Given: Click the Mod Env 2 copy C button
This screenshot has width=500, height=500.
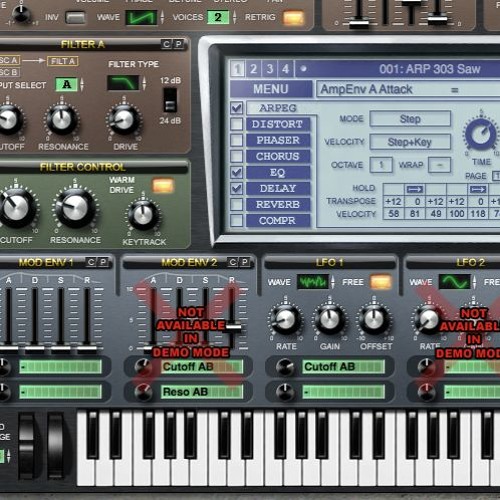Looking at the screenshot, I should tap(233, 262).
